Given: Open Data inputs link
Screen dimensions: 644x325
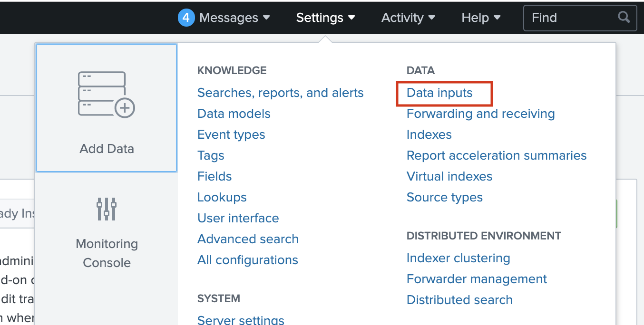Looking at the screenshot, I should (439, 93).
